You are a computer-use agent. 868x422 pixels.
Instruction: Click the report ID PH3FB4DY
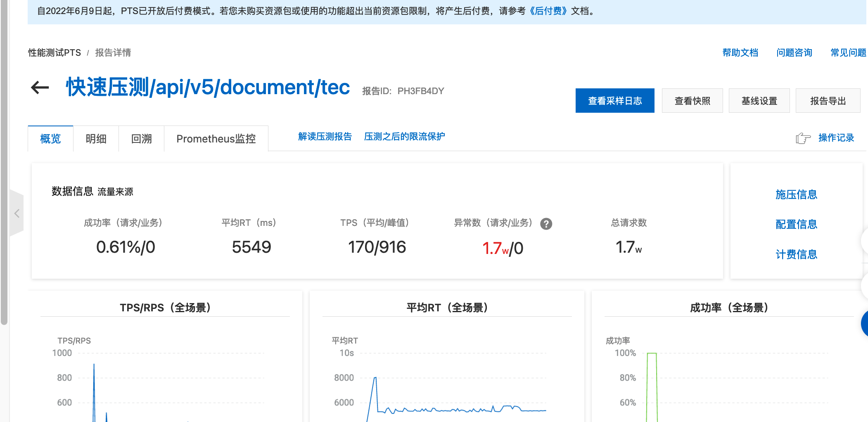tap(421, 91)
